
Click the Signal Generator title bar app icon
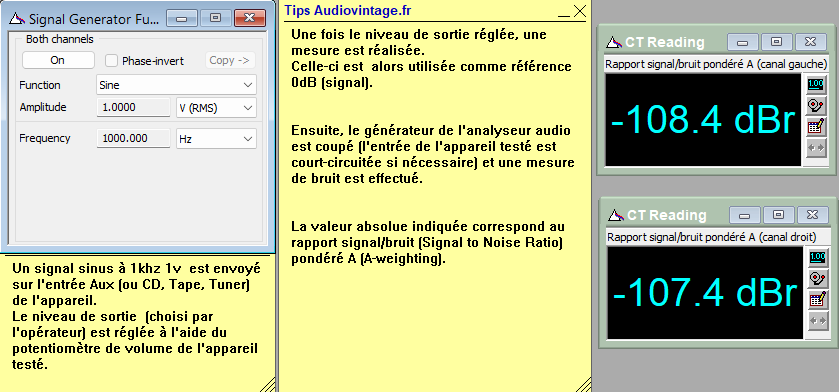tap(17, 19)
